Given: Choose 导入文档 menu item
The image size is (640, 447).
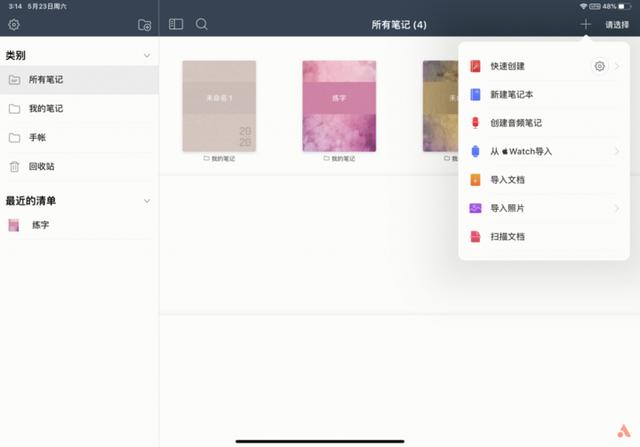Looking at the screenshot, I should (544, 180).
